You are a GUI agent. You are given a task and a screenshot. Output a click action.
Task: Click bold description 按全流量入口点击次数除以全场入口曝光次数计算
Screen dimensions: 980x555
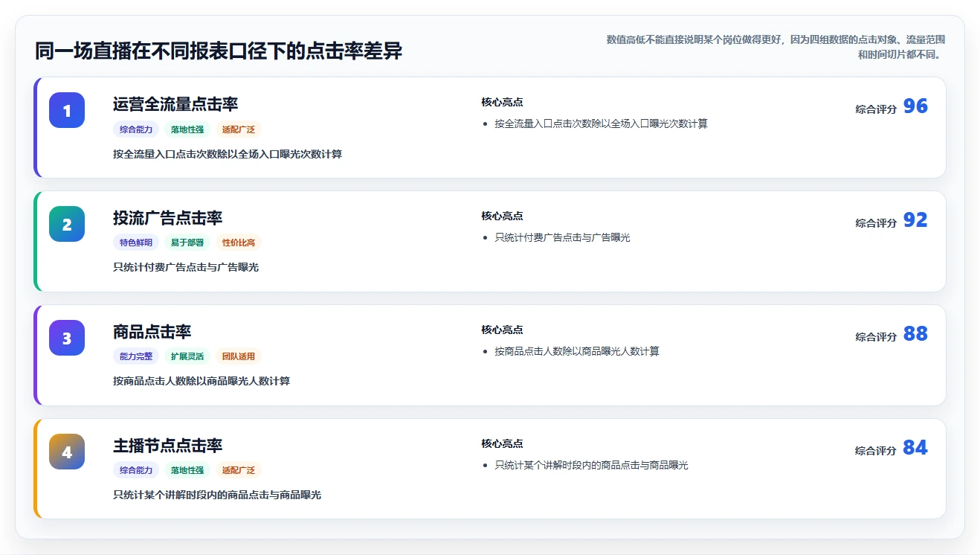[228, 154]
